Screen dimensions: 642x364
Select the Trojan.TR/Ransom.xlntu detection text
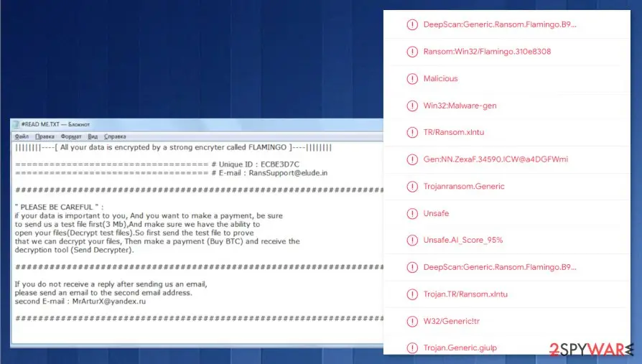click(x=465, y=294)
